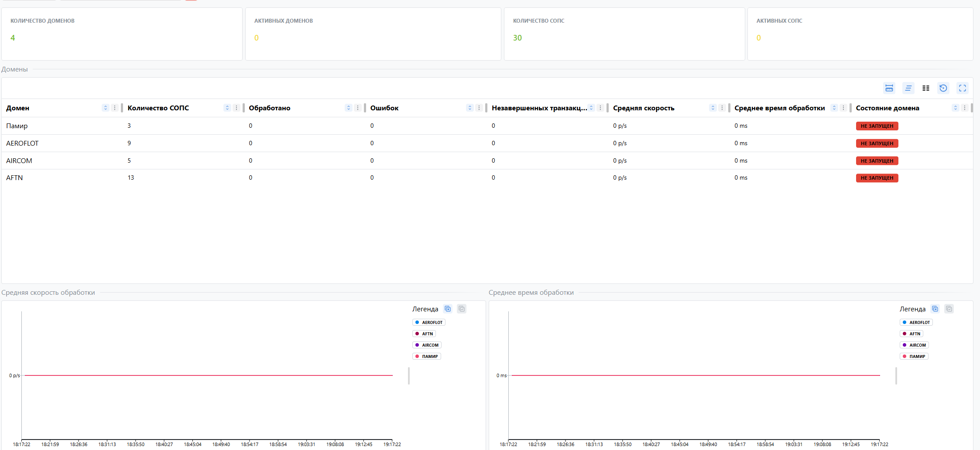Sort table by the Домен column
Image resolution: width=980 pixels, height=450 pixels.
[105, 108]
